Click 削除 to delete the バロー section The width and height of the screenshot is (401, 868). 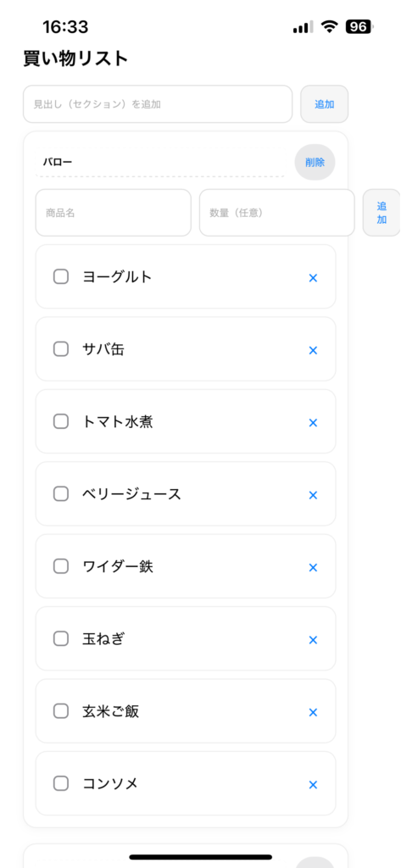[x=315, y=162]
